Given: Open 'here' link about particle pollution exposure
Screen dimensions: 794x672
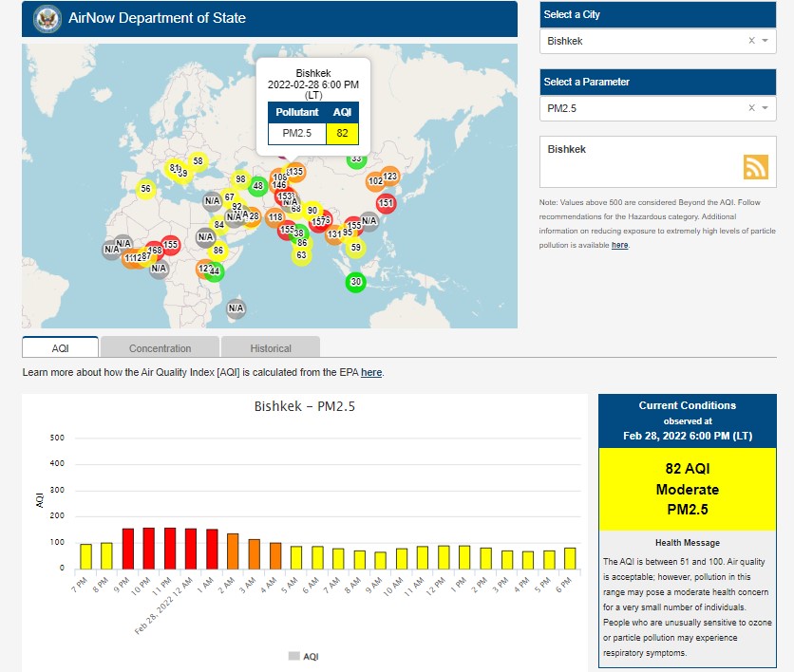Looking at the screenshot, I should (x=619, y=245).
